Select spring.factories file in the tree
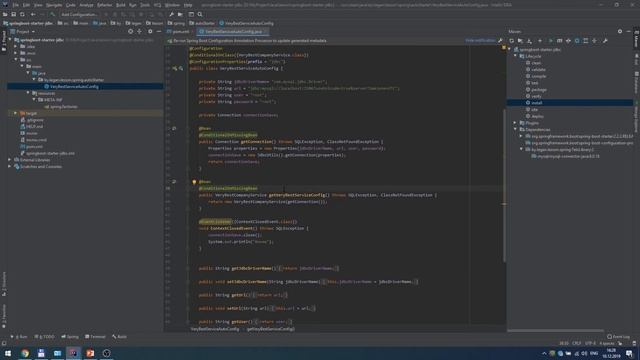 point(61,107)
